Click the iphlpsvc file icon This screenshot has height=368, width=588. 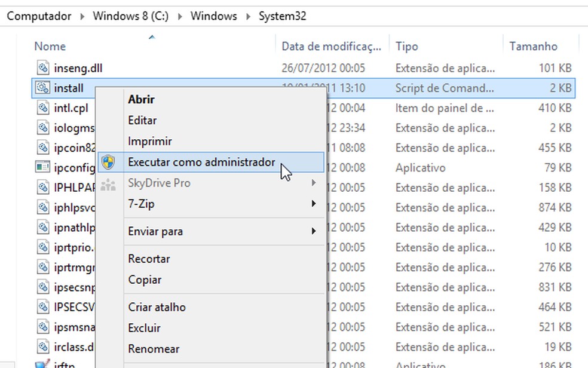click(x=43, y=207)
